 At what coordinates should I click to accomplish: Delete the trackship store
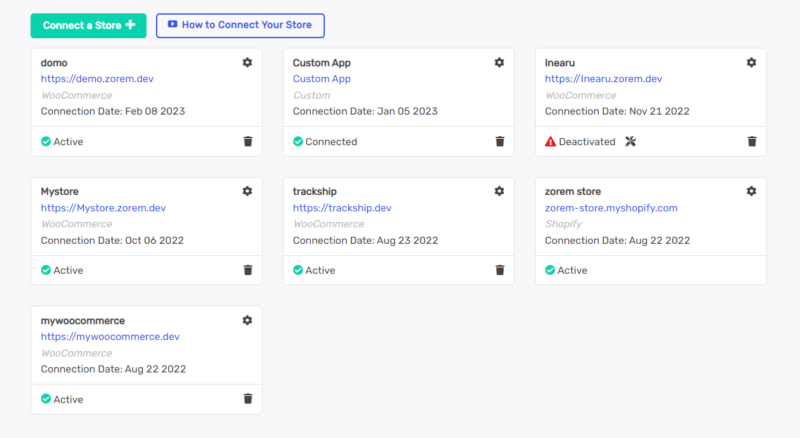coord(500,270)
